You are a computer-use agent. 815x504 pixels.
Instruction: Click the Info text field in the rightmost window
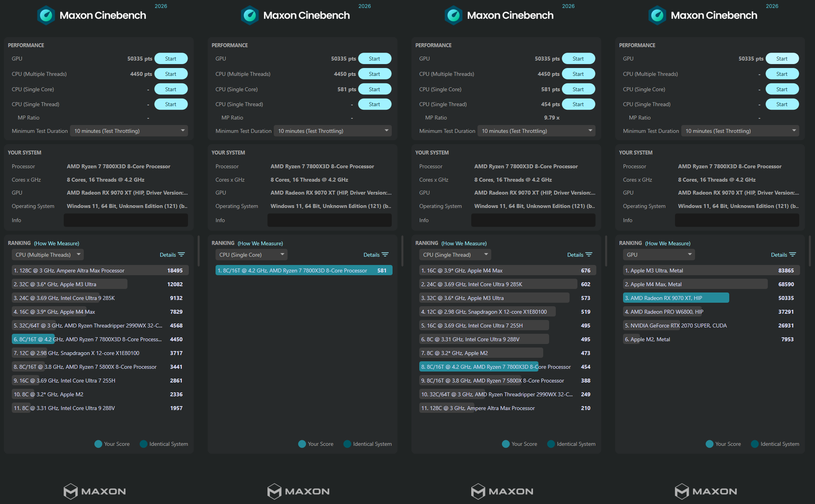pyautogui.click(x=737, y=220)
